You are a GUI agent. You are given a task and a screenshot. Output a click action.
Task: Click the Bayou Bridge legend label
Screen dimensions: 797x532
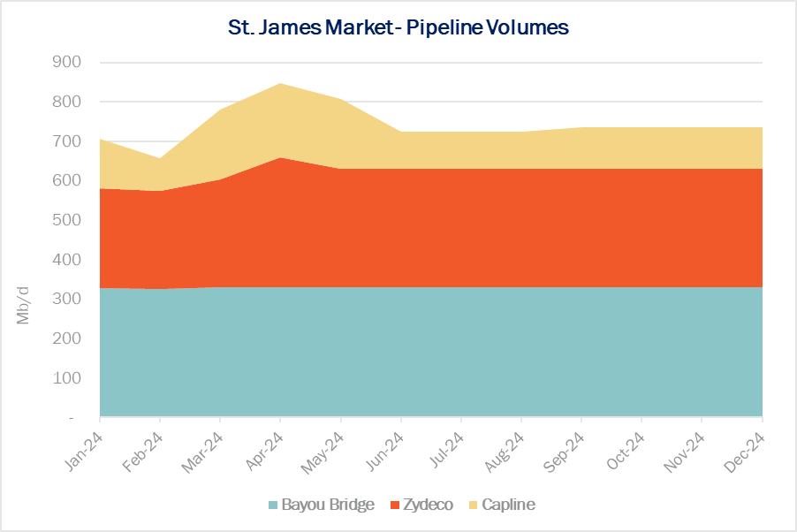pyautogui.click(x=328, y=505)
